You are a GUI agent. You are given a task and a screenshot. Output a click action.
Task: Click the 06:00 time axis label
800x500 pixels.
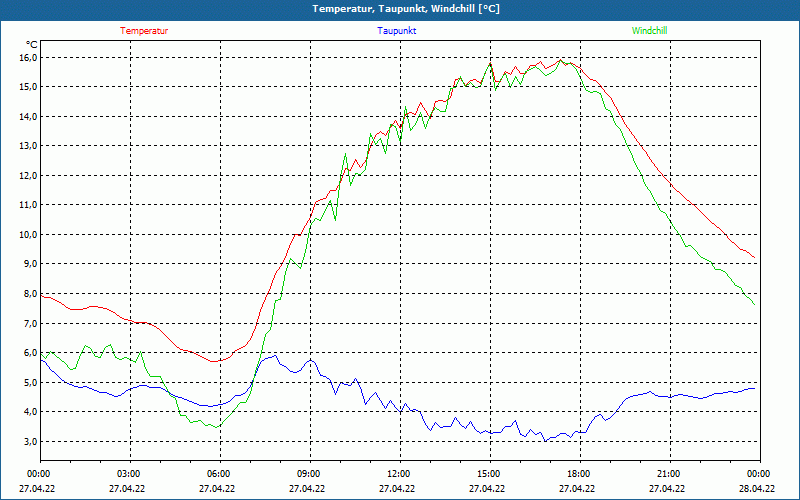pyautogui.click(x=217, y=474)
